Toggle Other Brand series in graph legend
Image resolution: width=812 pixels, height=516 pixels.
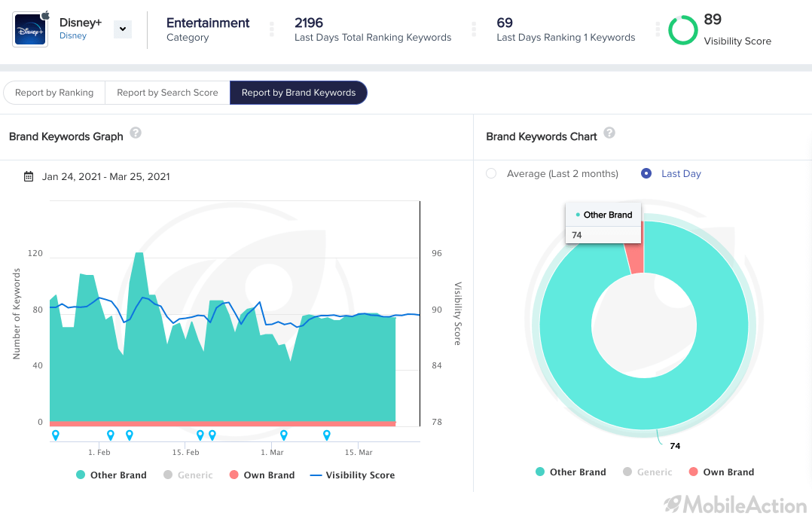tap(111, 475)
